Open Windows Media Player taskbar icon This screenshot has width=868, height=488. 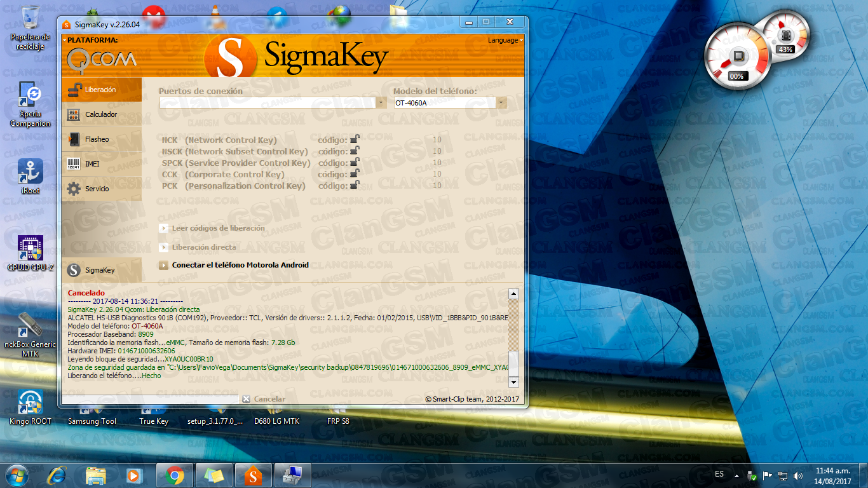click(134, 475)
